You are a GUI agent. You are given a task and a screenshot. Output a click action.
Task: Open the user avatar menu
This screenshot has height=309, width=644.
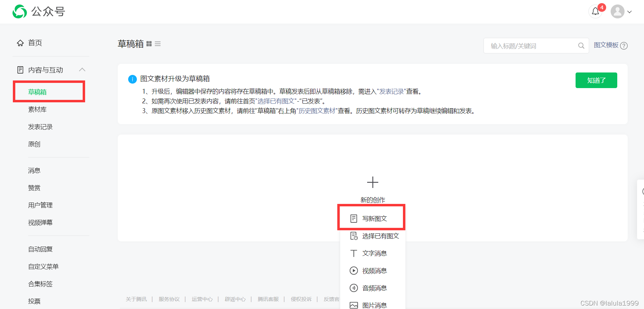618,11
